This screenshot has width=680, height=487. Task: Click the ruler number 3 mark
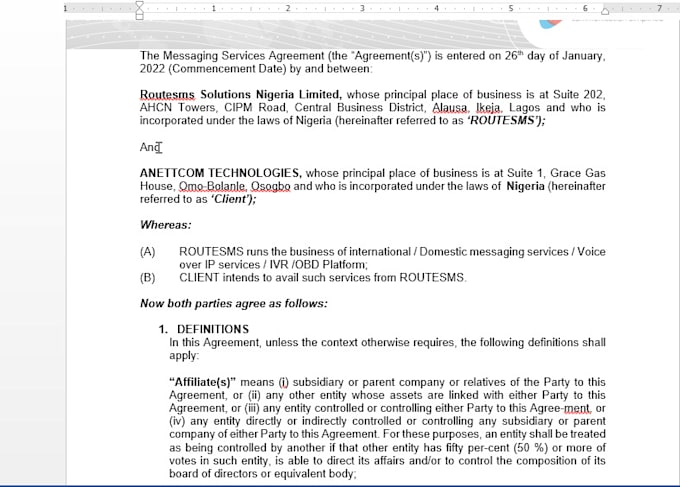362,8
